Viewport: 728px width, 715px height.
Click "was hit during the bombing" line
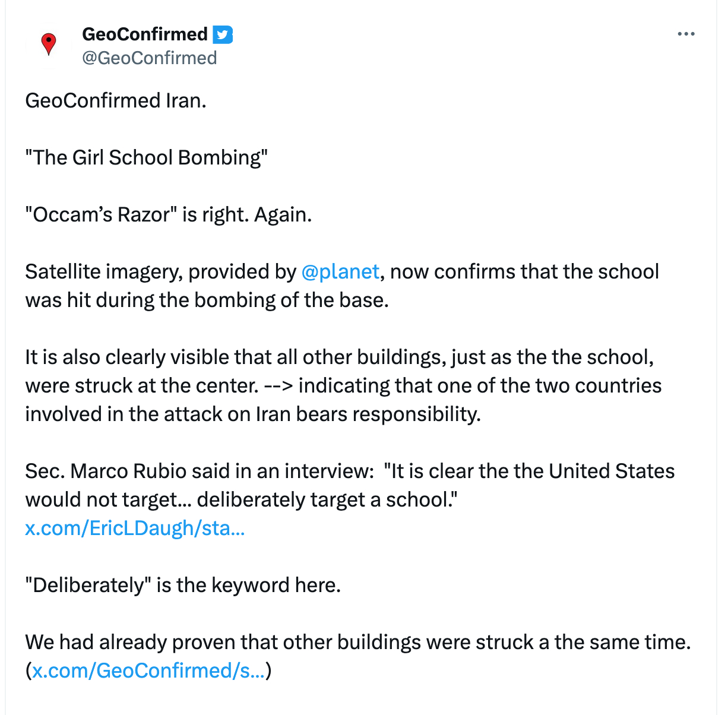(207, 300)
